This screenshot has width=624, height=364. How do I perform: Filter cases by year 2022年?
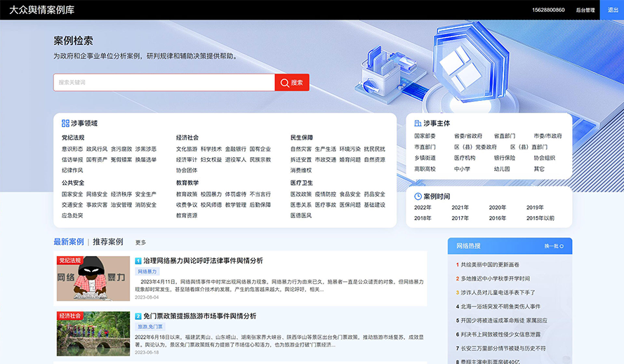[423, 208]
